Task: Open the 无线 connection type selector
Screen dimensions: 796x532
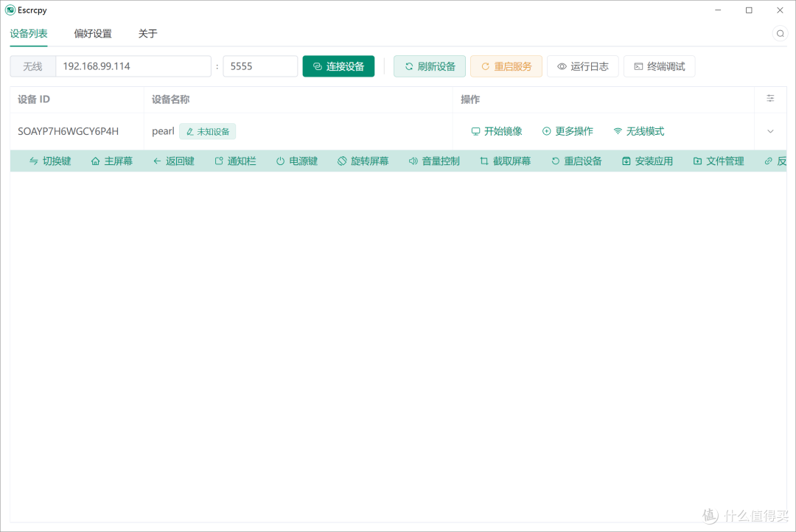Action: coord(32,66)
